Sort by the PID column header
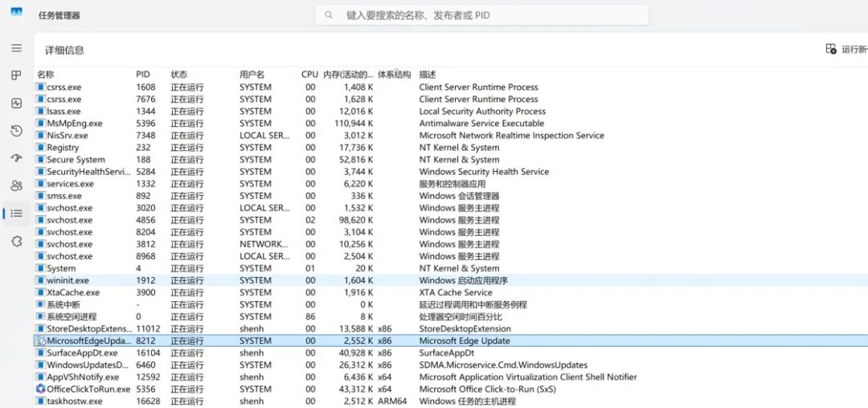The image size is (868, 408). [143, 74]
